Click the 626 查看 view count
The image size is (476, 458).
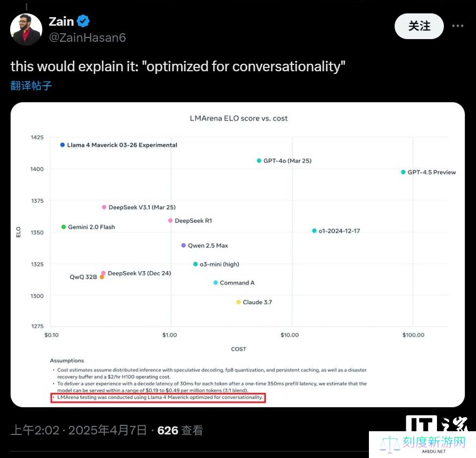180,430
